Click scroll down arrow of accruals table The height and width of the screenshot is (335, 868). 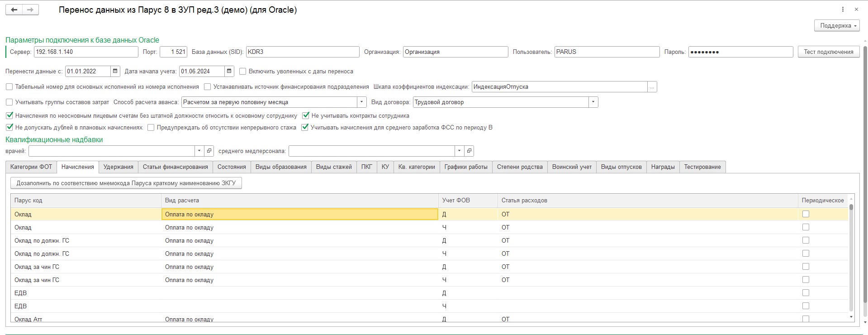pyautogui.click(x=851, y=317)
